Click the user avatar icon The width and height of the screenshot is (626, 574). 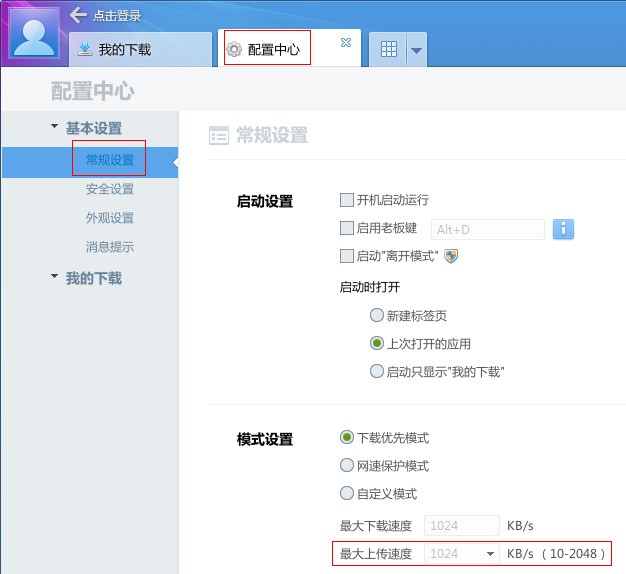pos(34,34)
